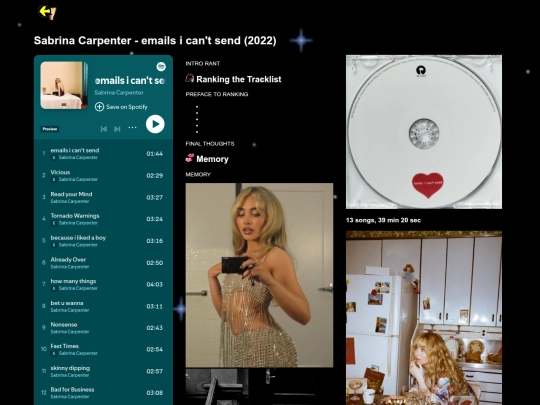The image size is (540, 405).
Task: Open the black and white photo below selfie
Action: pos(259,387)
